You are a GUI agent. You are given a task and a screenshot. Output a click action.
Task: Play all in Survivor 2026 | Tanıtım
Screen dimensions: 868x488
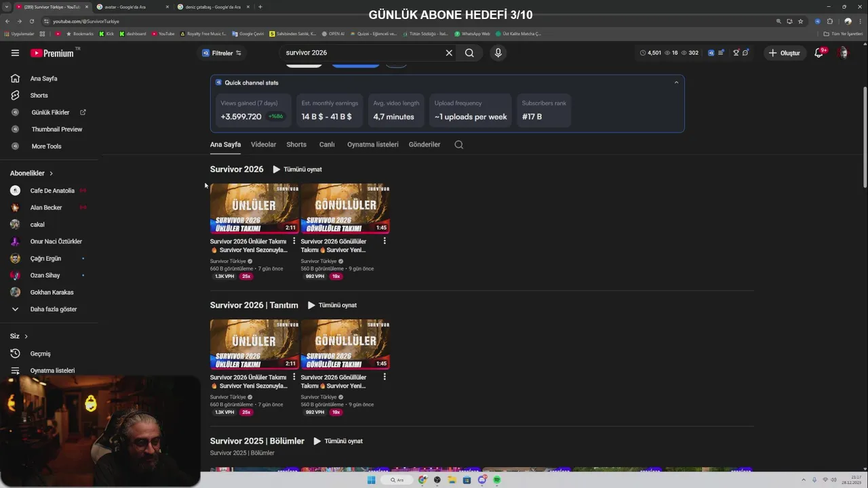332,305
